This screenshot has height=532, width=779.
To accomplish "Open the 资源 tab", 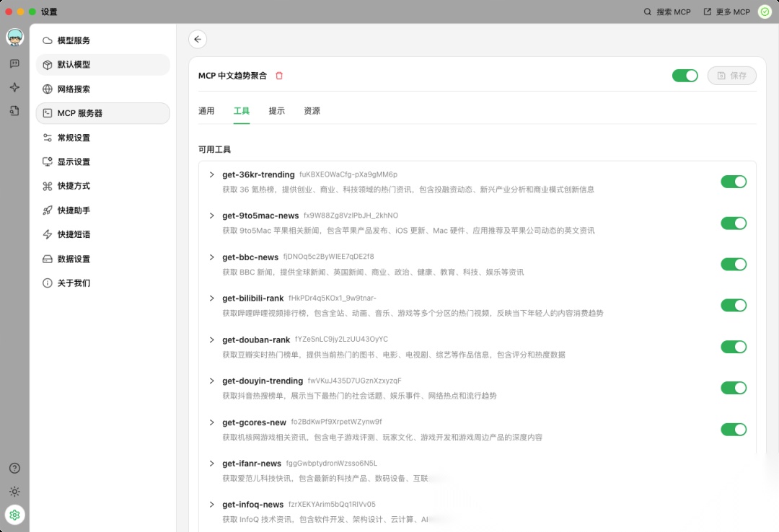I will (x=312, y=111).
